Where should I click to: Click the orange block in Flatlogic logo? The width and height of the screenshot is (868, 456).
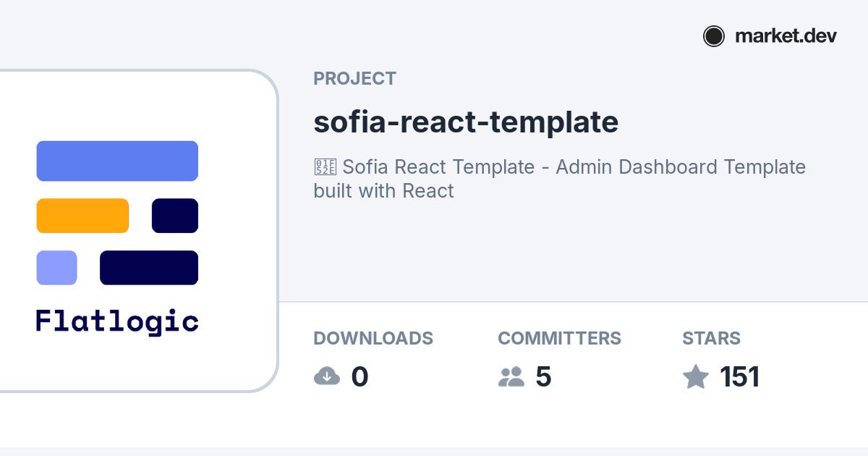[82, 216]
